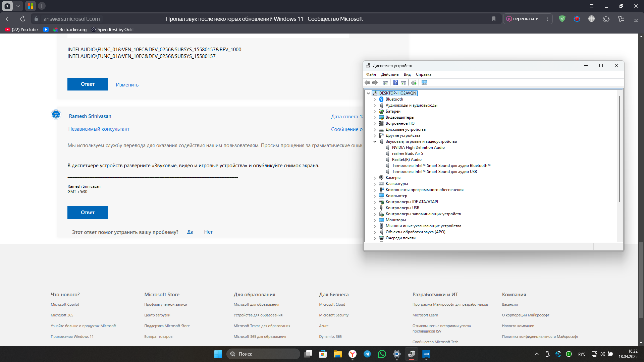Click the show/hide console tree toolbar icon
The width and height of the screenshot is (644, 362).
coord(385,83)
